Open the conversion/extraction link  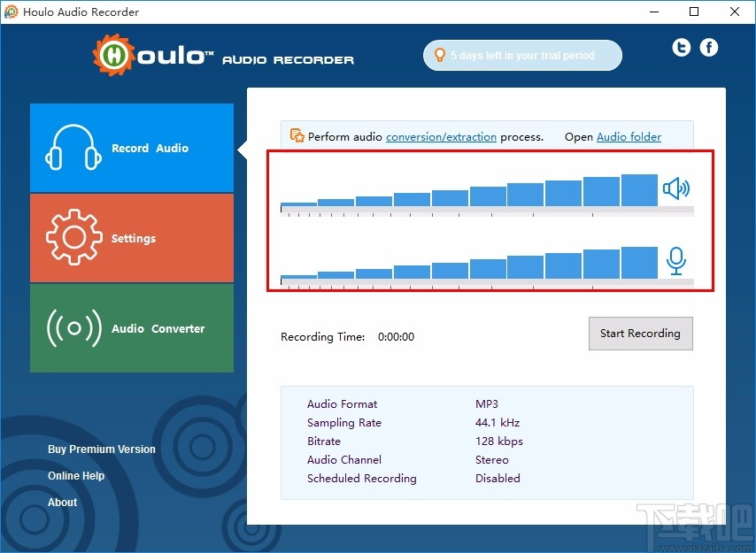click(x=441, y=137)
